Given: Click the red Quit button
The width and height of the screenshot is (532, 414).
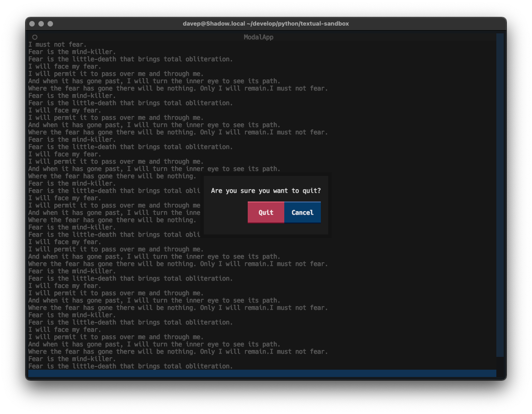Looking at the screenshot, I should pyautogui.click(x=266, y=212).
